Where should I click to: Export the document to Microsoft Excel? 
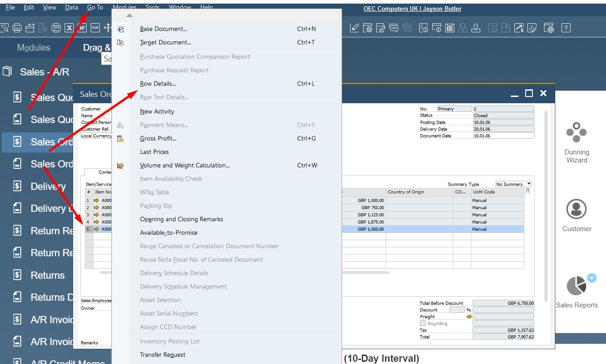click(69, 27)
